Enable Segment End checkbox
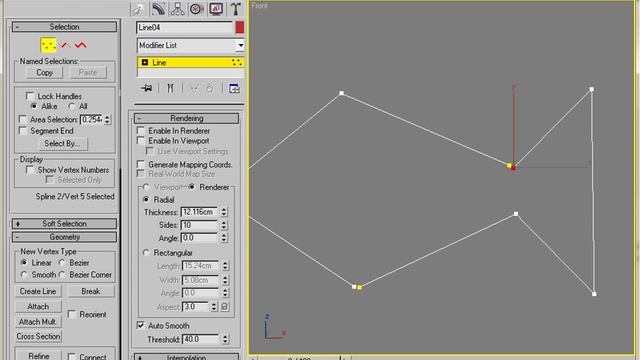The height and width of the screenshot is (360, 640). click(23, 130)
